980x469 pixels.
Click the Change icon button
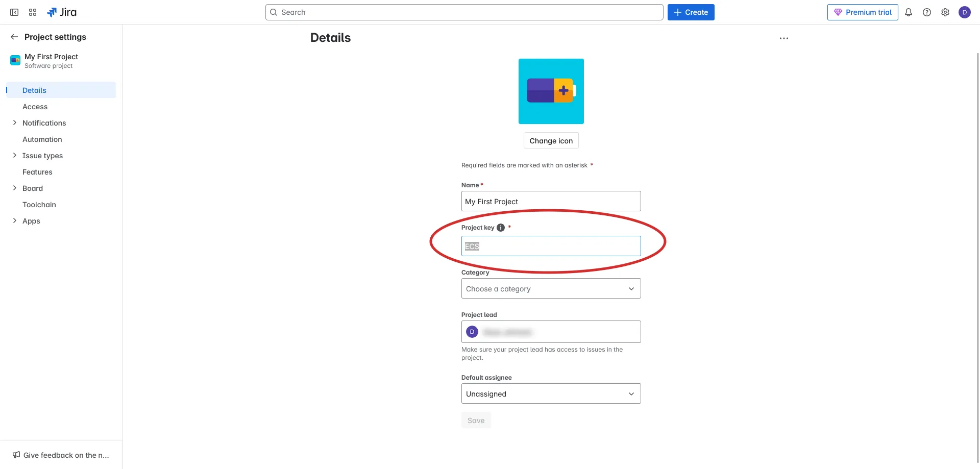tap(551, 141)
